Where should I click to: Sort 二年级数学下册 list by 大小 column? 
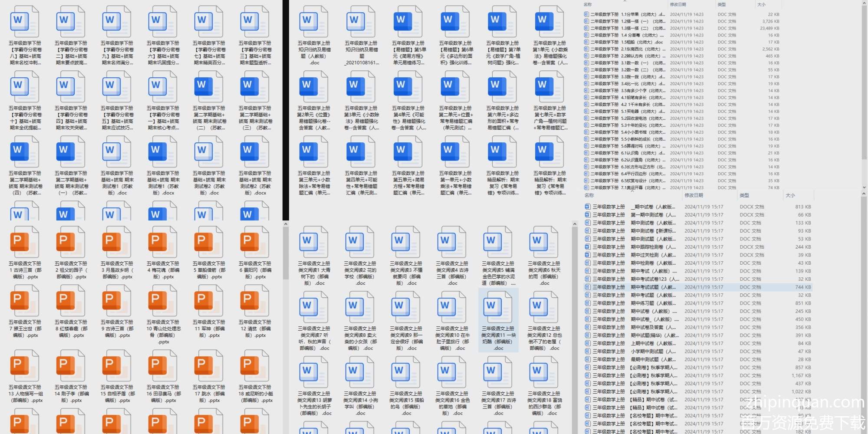[x=761, y=4]
